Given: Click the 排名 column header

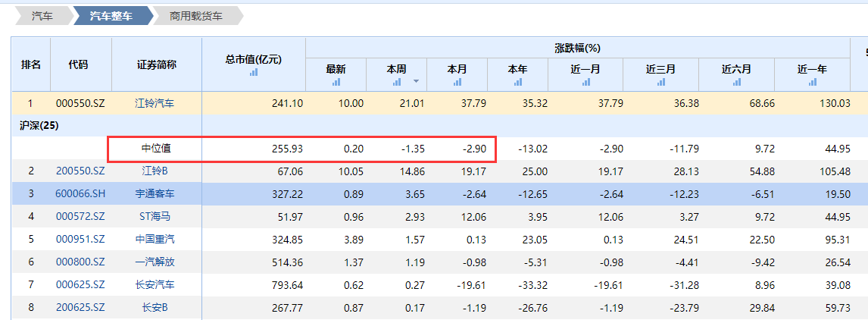Looking at the screenshot, I should point(31,64).
